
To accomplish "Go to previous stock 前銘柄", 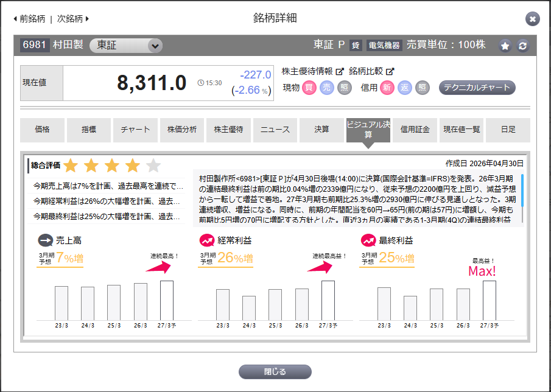I will tap(29, 19).
